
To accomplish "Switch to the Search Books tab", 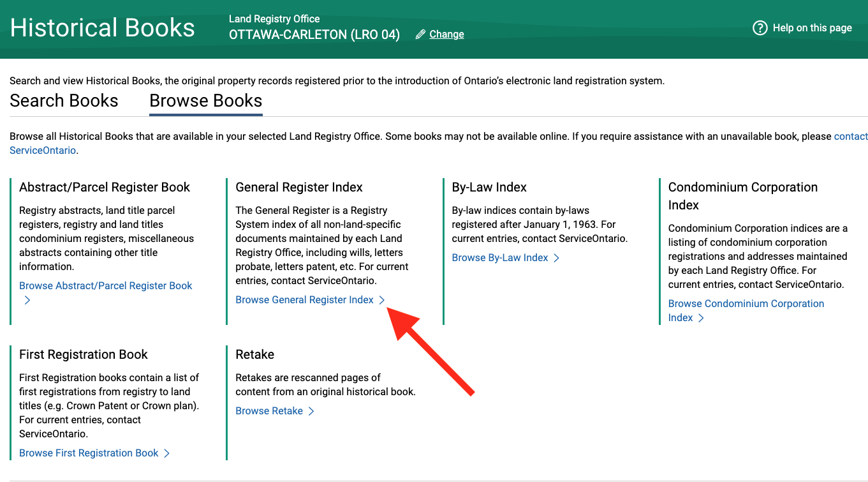I will pos(64,101).
